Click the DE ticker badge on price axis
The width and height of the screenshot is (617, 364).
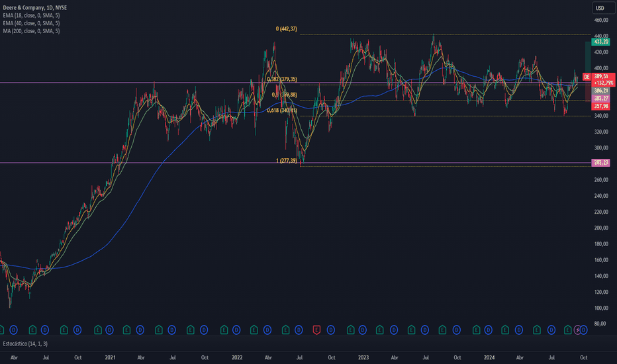(586, 77)
